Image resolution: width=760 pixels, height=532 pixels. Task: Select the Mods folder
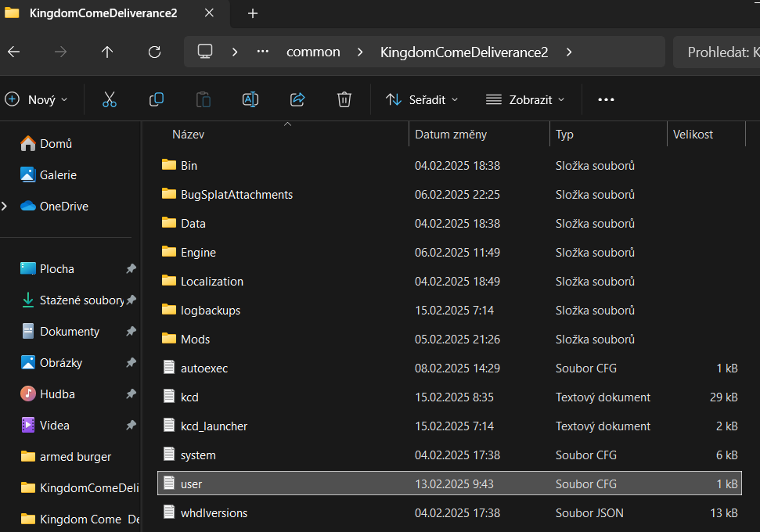click(x=449, y=340)
